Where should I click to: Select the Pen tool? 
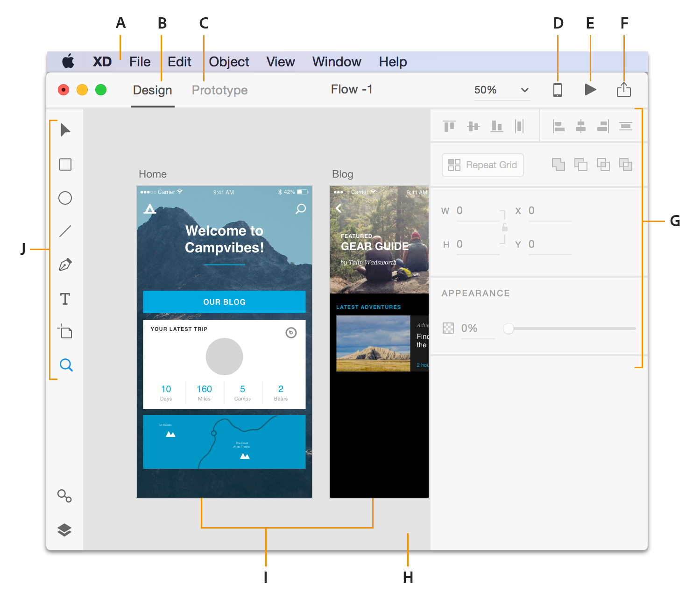coord(65,264)
